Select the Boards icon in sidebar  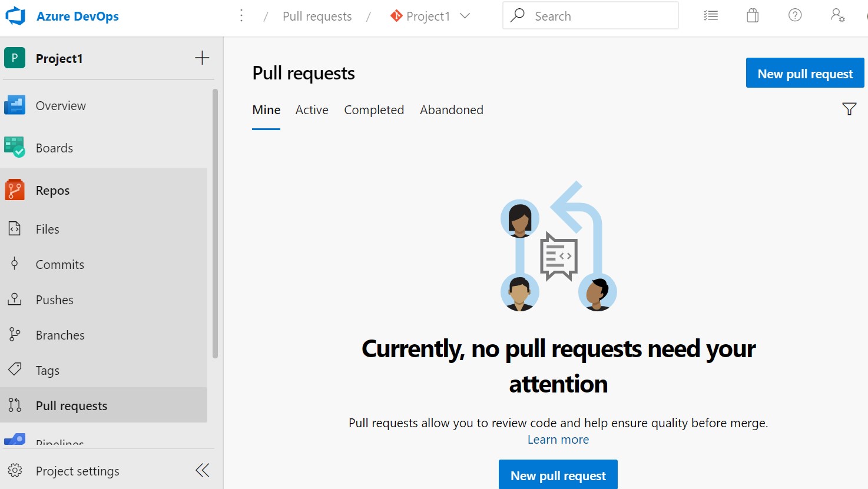[x=15, y=148]
